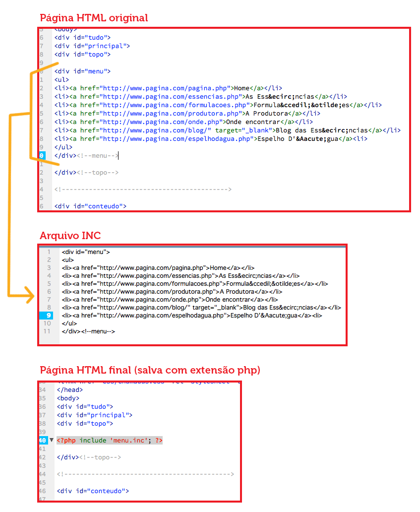Viewport: 420px width, 512px height.
Task: Click <div id="conteudo"> on line 46
Action: (93, 491)
